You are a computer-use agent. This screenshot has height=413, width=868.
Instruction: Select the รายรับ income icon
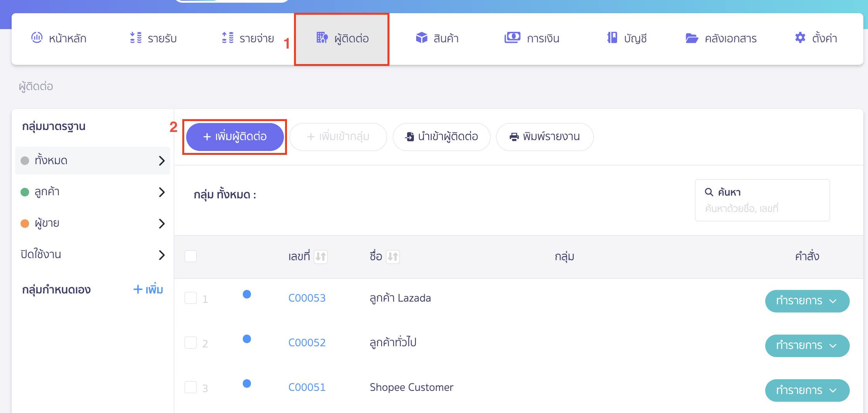point(136,38)
